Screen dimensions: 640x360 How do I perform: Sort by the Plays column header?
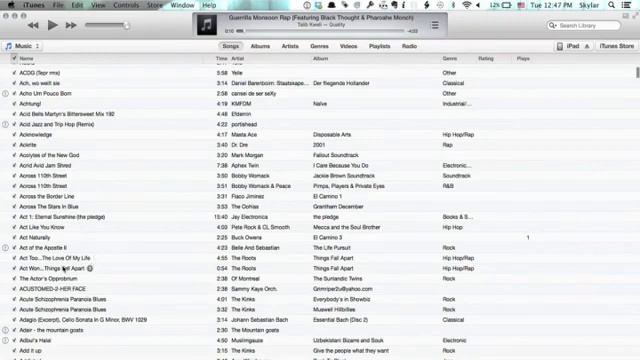(x=523, y=58)
